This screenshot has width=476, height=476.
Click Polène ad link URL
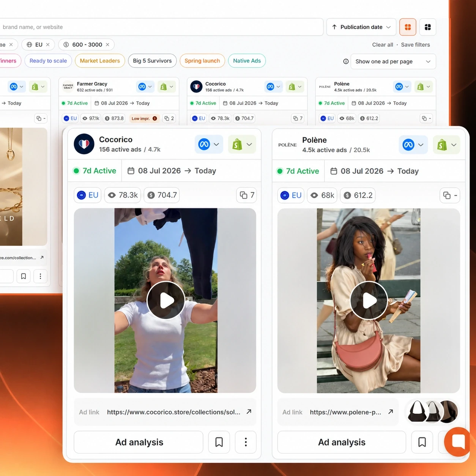(345, 412)
